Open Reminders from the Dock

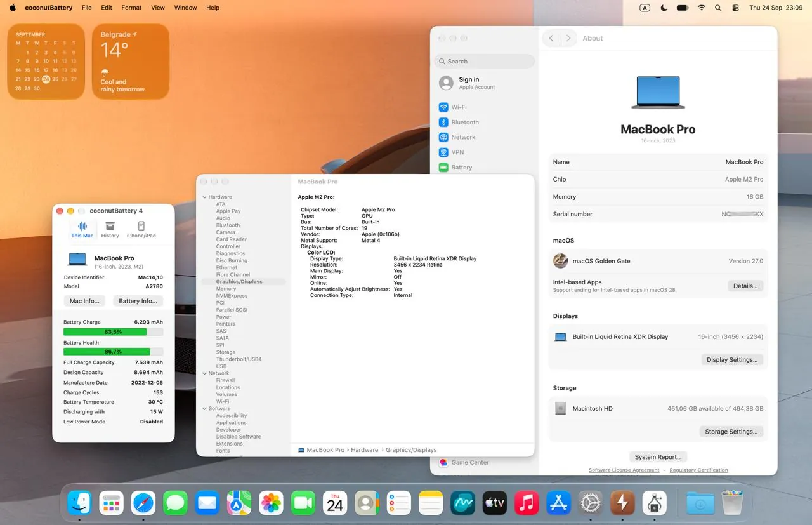pos(399,503)
